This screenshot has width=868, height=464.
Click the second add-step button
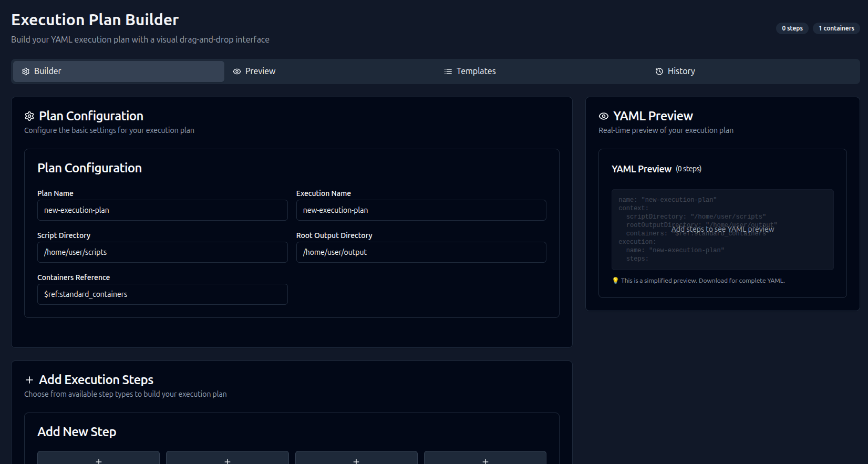tap(228, 458)
